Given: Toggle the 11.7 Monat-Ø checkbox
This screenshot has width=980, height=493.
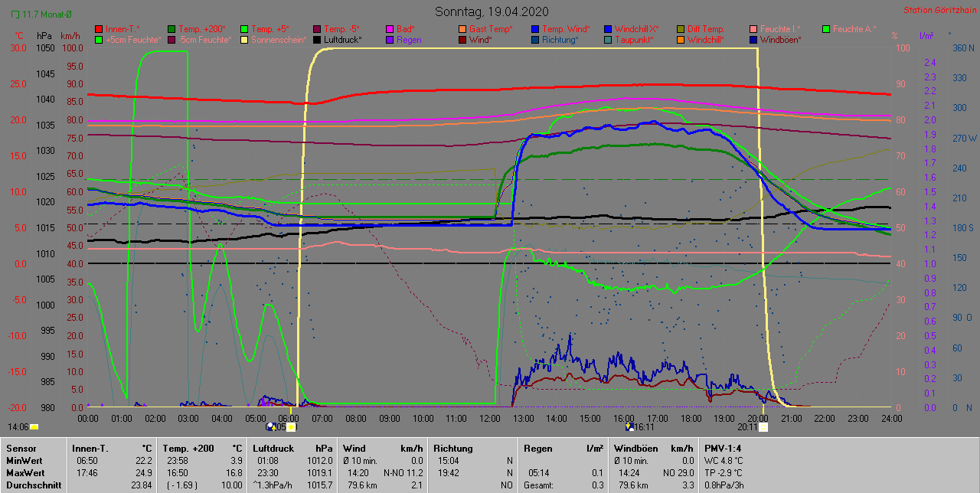Looking at the screenshot, I should click(15, 14).
